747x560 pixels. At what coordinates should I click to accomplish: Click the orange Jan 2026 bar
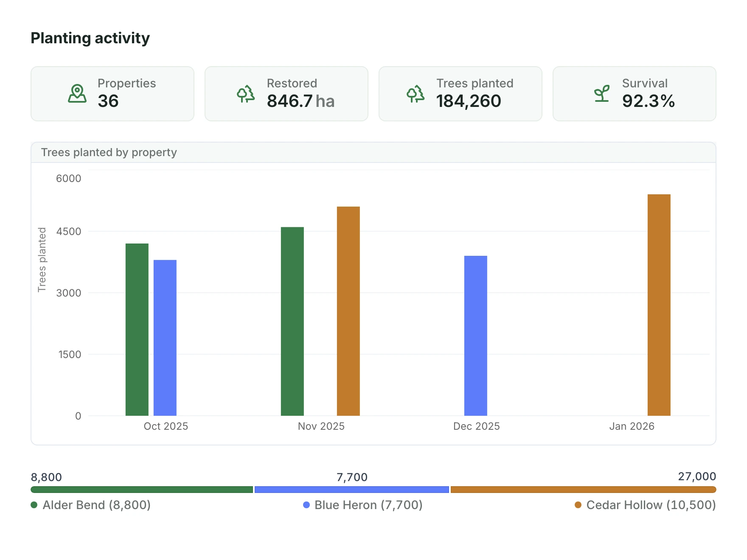pos(659,305)
